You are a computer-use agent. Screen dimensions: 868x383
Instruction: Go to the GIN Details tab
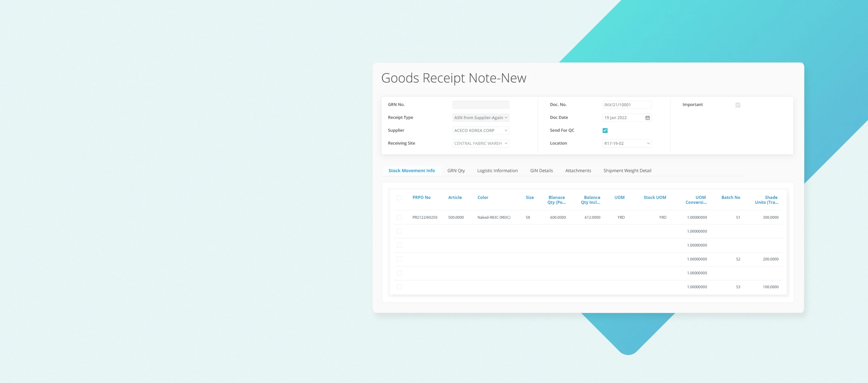click(x=541, y=171)
